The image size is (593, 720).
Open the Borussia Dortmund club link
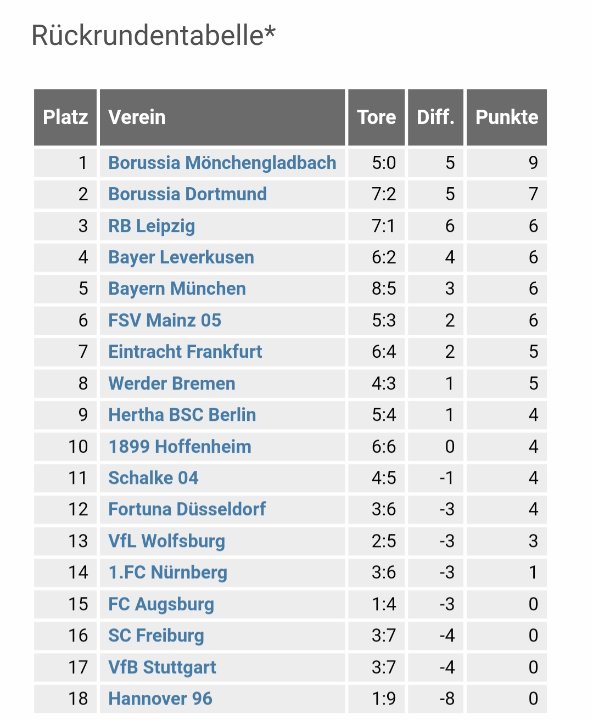[187, 194]
